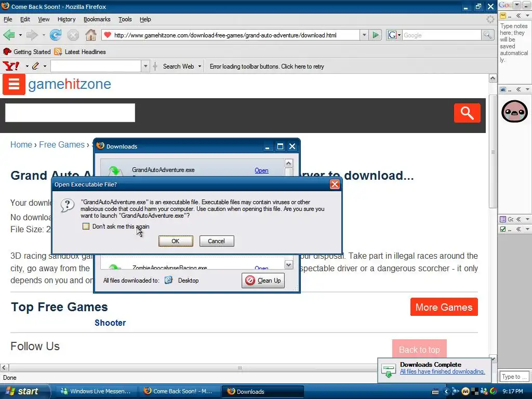Go to the Home page icon
The image size is (532, 399).
pos(90,35)
